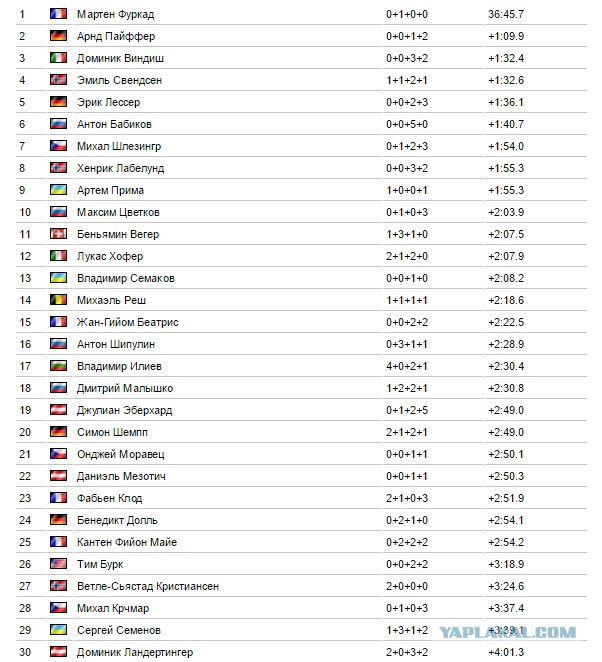Click the Czech flag next to Михал Шлезингр

click(58, 146)
